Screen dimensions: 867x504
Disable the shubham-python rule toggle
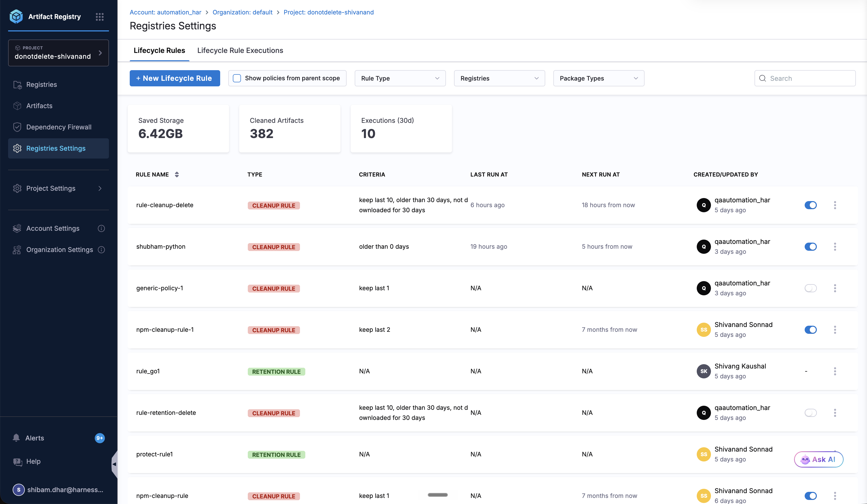click(811, 247)
